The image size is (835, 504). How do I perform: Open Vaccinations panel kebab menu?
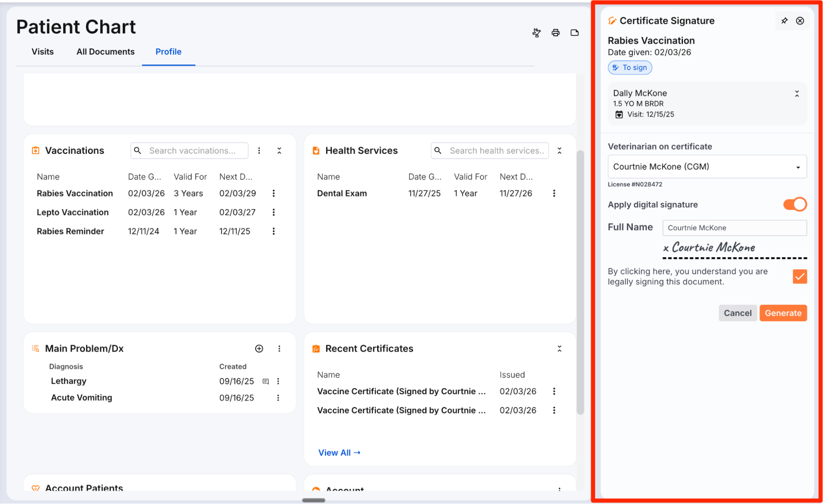(x=259, y=151)
